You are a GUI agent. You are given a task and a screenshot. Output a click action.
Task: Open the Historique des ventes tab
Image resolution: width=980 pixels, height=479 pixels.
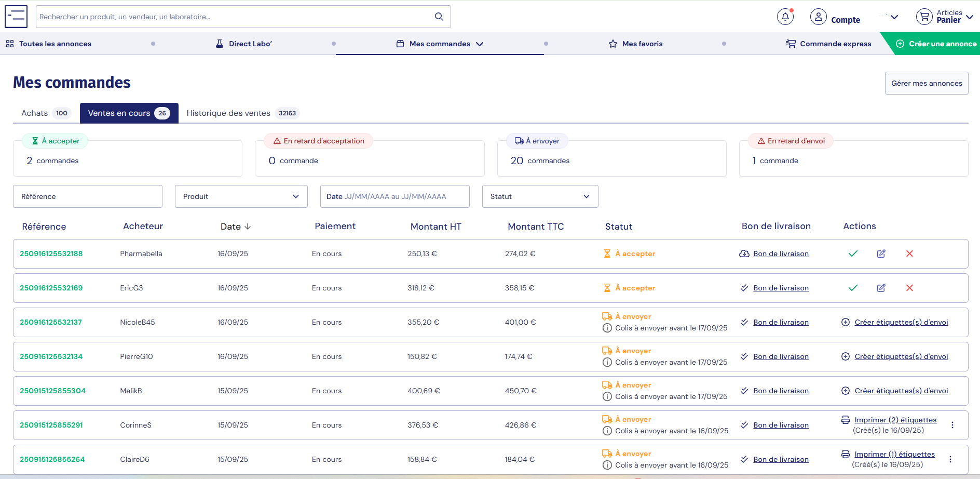click(x=228, y=113)
